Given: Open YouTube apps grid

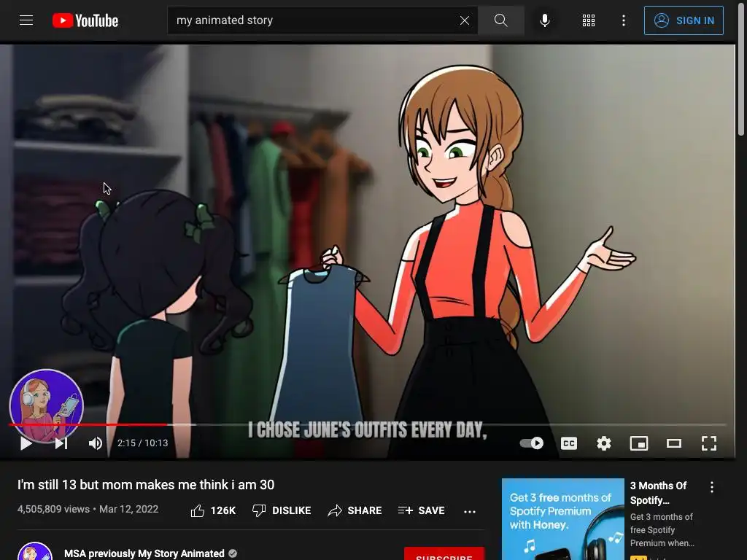Looking at the screenshot, I should [589, 20].
